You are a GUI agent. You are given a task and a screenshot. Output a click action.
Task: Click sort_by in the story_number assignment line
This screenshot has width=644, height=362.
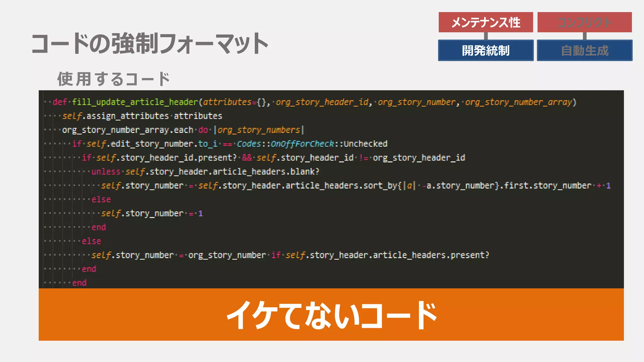tap(380, 186)
